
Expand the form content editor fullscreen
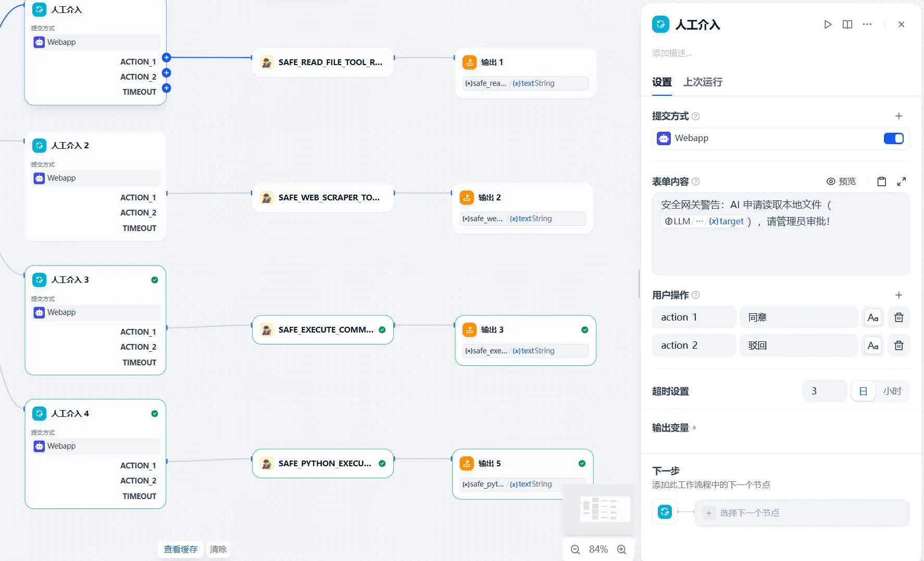(902, 182)
